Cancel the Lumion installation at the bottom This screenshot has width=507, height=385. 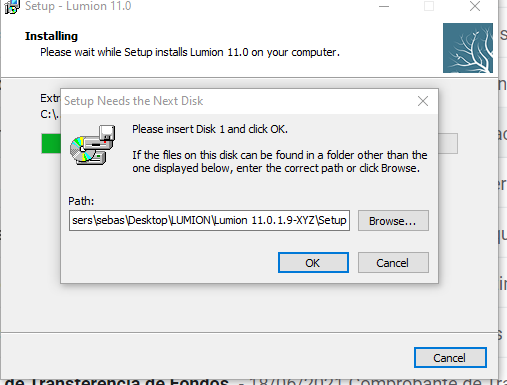(x=450, y=358)
